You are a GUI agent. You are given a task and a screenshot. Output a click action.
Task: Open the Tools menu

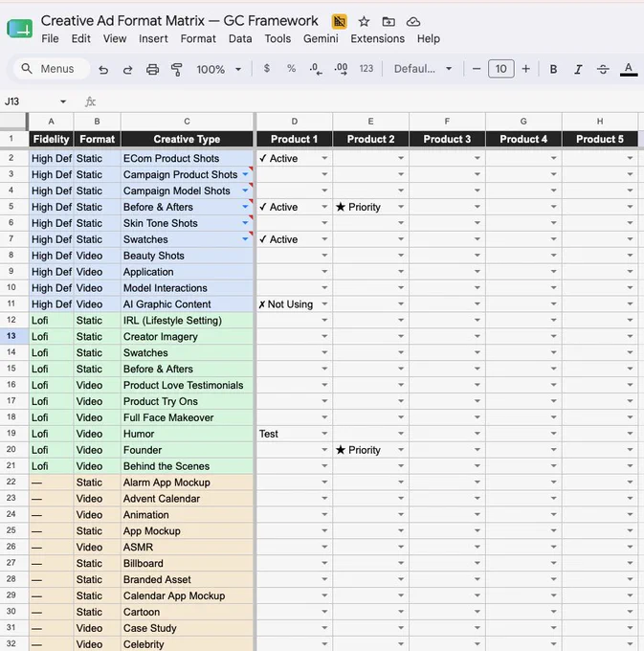point(278,38)
